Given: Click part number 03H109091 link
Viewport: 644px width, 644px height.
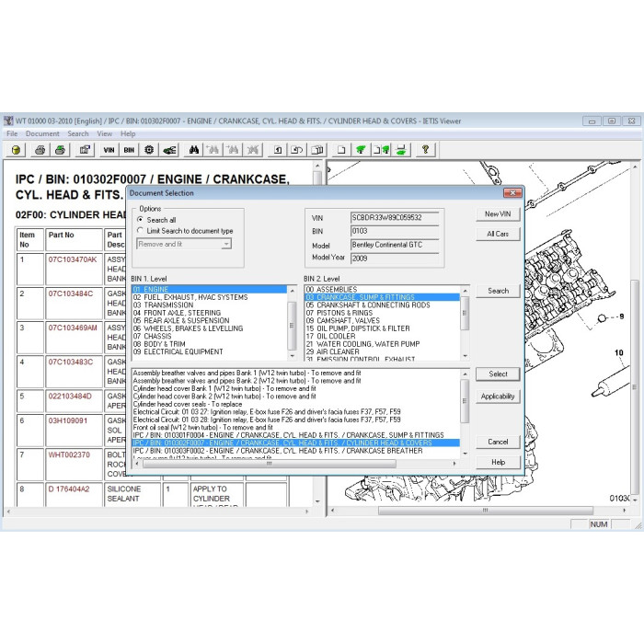Looking at the screenshot, I should coord(68,420).
